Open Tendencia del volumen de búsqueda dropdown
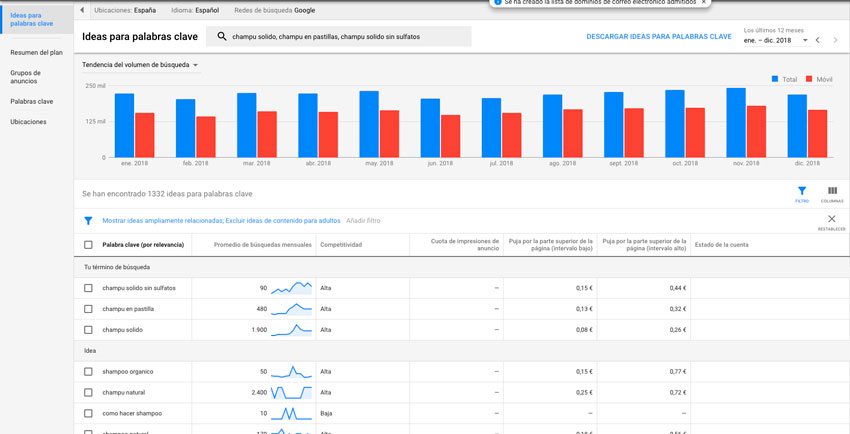 (x=140, y=65)
